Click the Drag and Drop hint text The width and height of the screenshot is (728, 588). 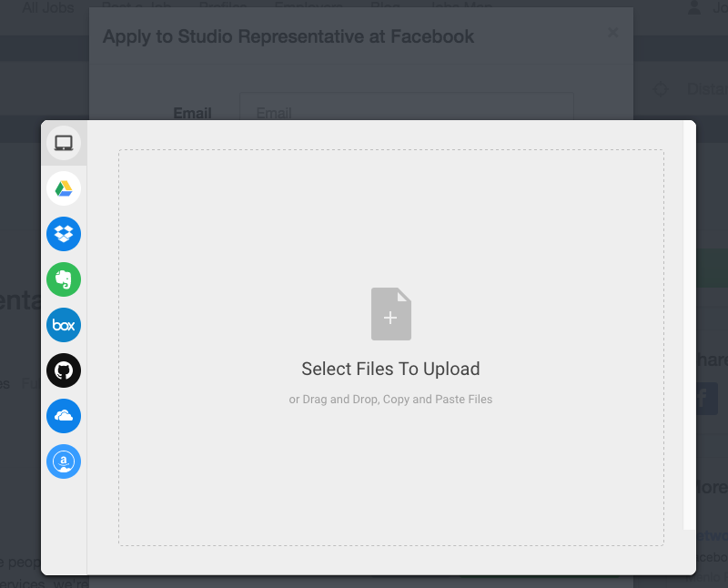390,400
